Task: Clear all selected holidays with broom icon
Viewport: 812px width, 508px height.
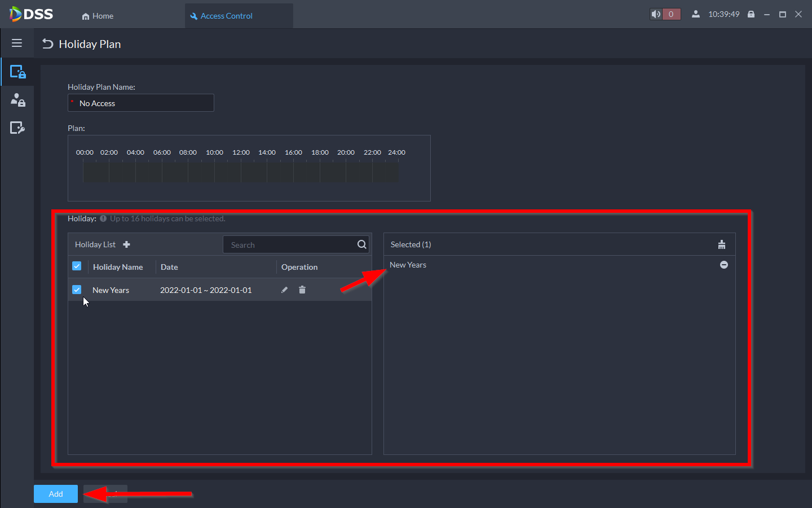Action: [x=722, y=244]
